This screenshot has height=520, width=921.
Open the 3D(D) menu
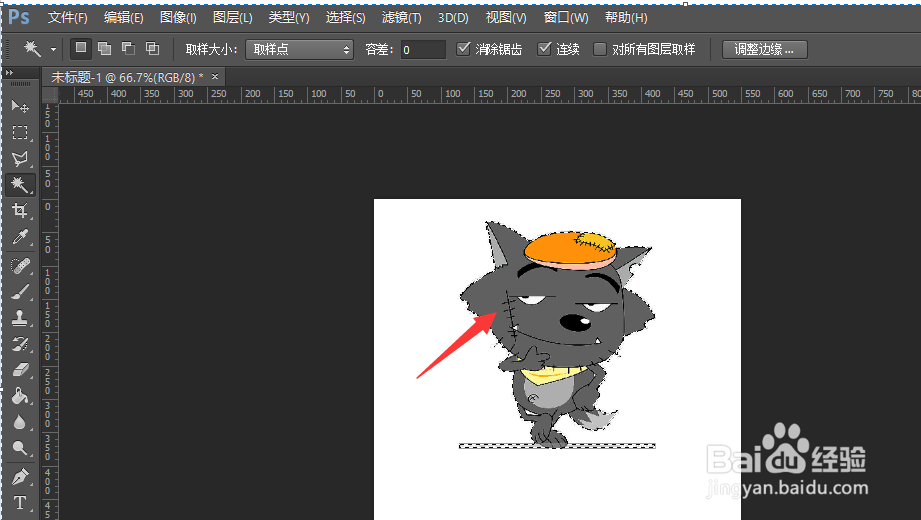[x=453, y=18]
